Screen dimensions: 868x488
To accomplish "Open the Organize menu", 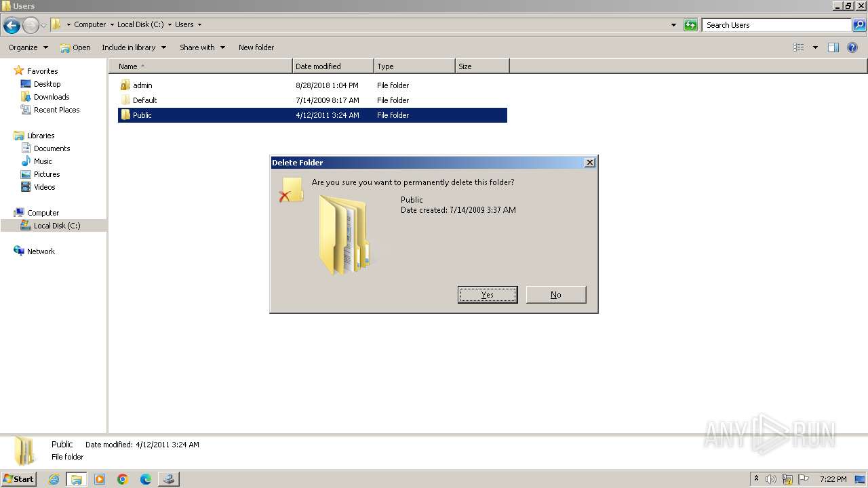I will (x=28, y=47).
